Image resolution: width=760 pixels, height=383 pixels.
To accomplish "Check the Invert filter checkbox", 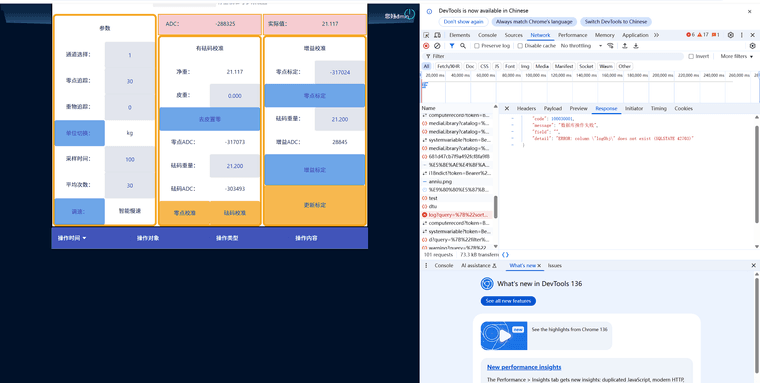I will tap(691, 56).
